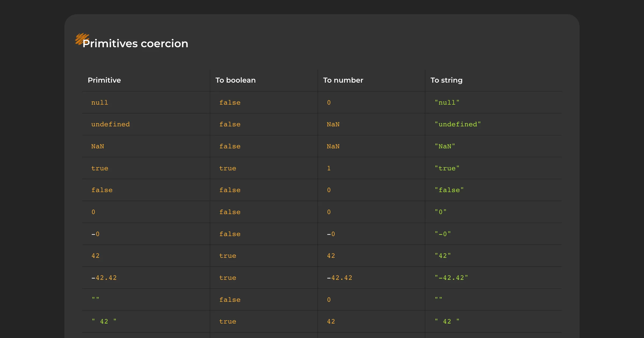The height and width of the screenshot is (338, 644).
Task: Click the To boolean value in the -0 row
Action: point(230,234)
